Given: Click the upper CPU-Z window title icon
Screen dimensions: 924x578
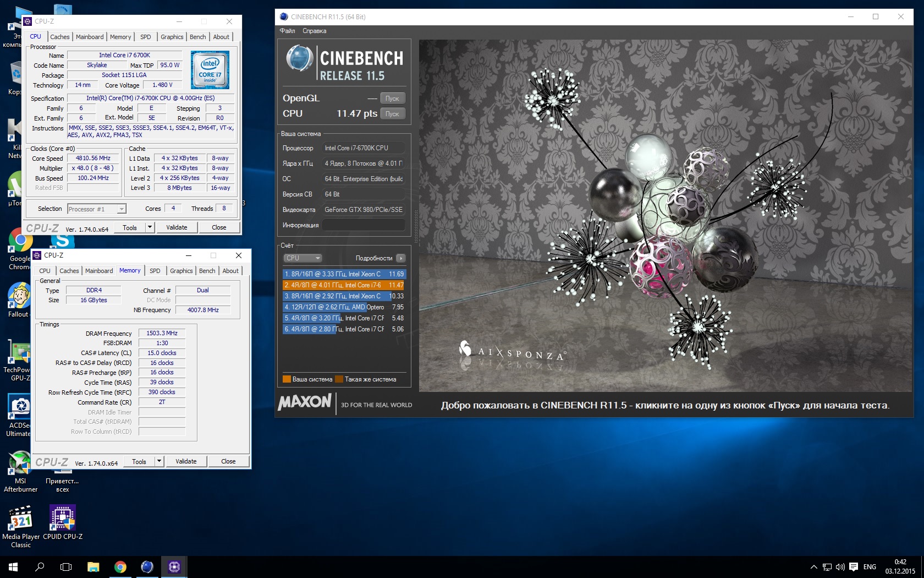Looking at the screenshot, I should tap(28, 21).
